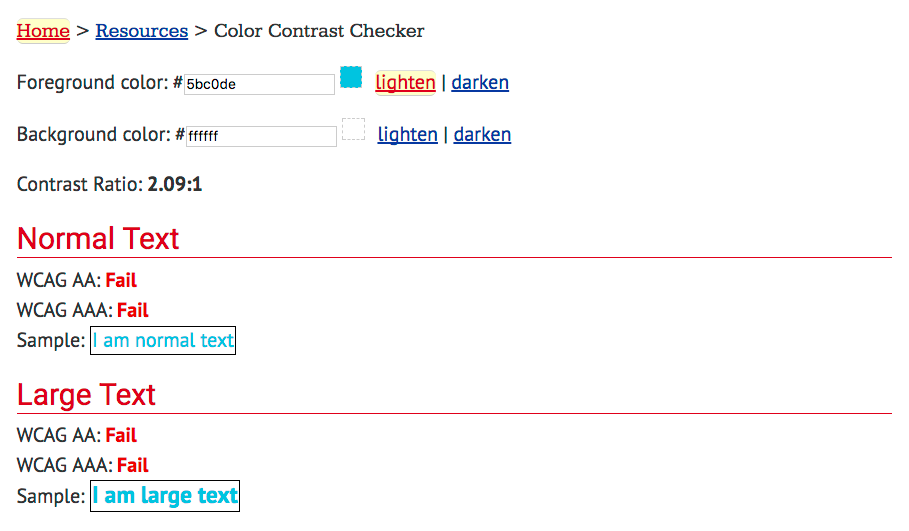This screenshot has height=531, width=909.
Task: Lighten the background color
Action: point(407,134)
